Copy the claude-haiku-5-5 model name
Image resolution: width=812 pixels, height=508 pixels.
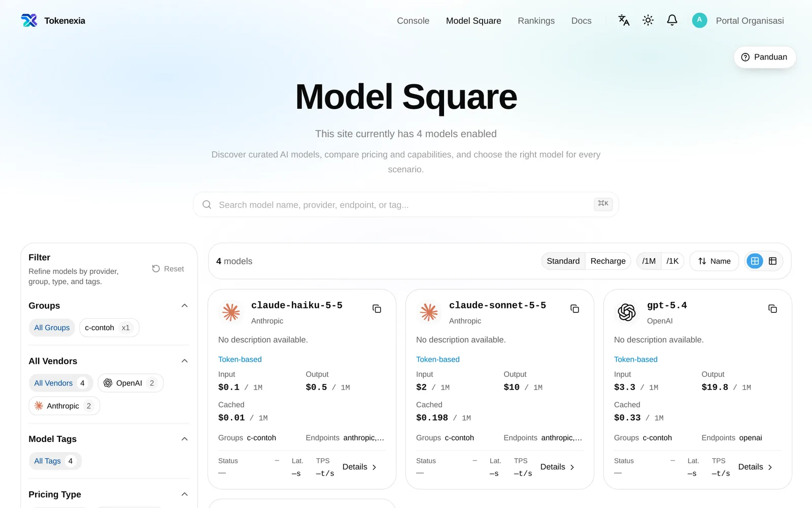[377, 309]
